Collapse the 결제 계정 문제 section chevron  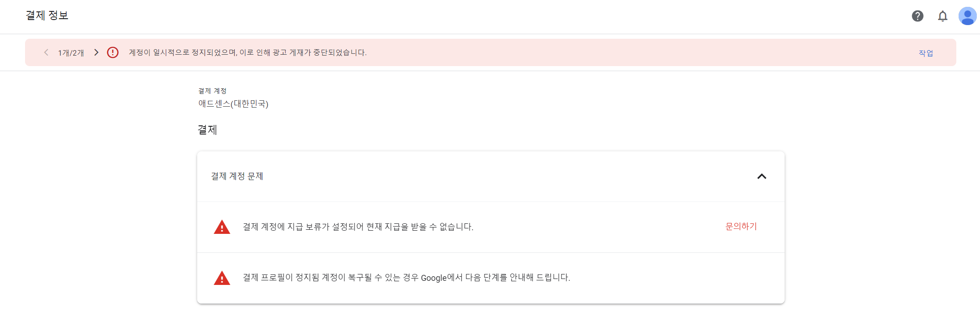pos(762,176)
